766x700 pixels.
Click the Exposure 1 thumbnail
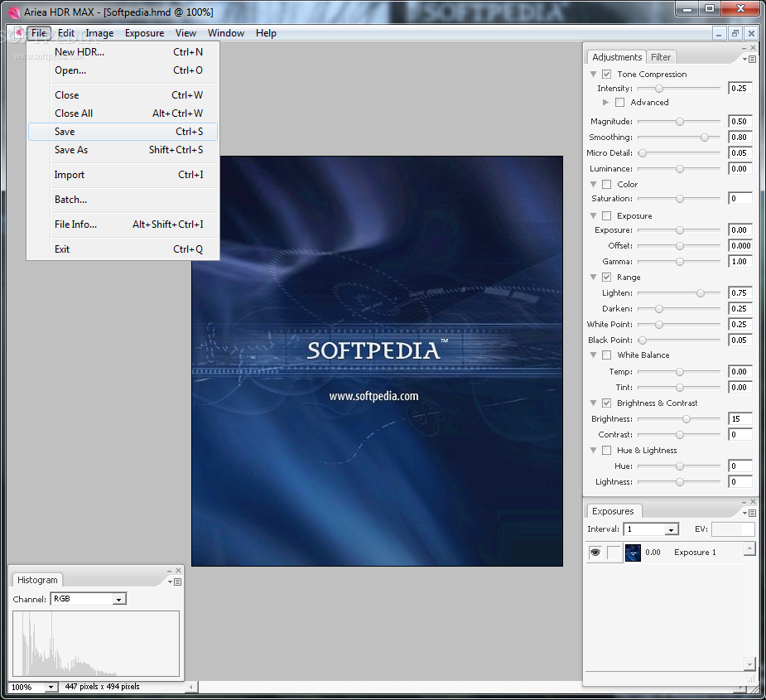click(634, 553)
